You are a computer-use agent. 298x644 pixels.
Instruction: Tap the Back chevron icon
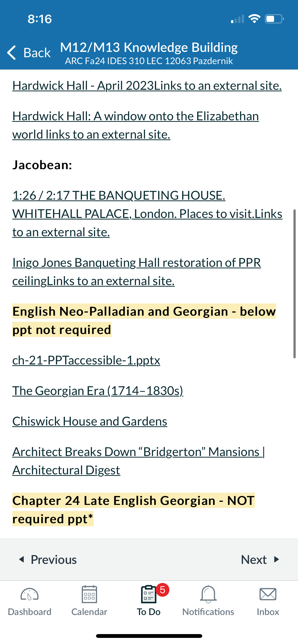pyautogui.click(x=12, y=53)
